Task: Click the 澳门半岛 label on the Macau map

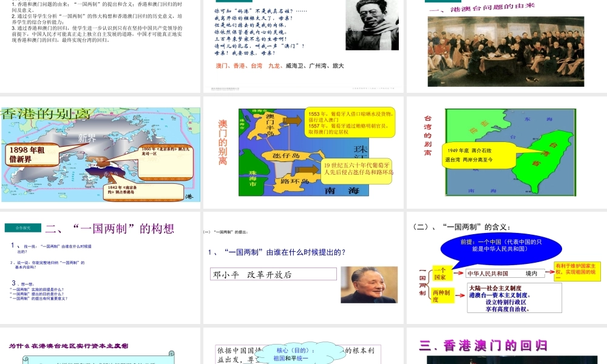Action: [270, 124]
